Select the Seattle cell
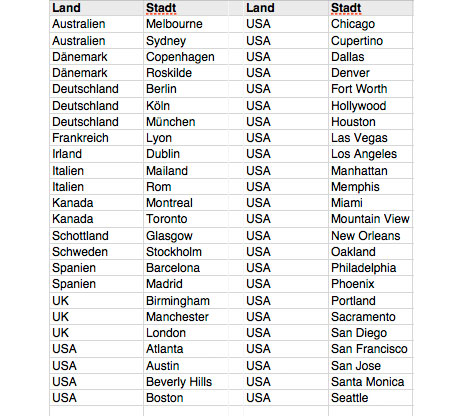464x416 pixels. pyautogui.click(x=370, y=398)
